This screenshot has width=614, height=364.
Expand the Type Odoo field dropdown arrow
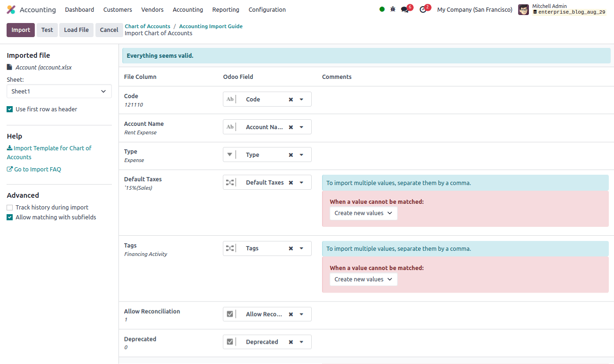pos(301,155)
